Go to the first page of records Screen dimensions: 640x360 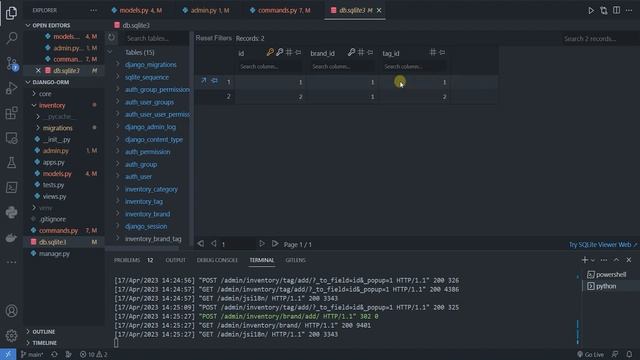pyautogui.click(x=200, y=244)
